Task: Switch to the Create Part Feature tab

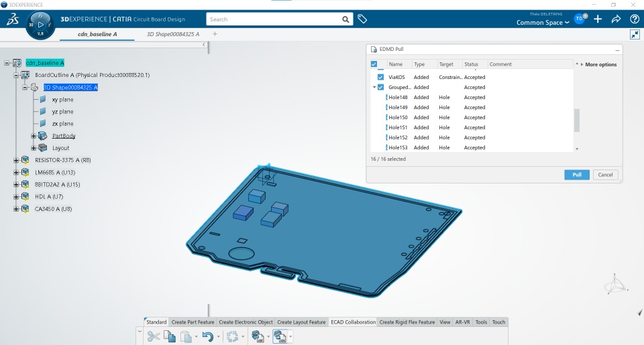Action: coord(193,322)
